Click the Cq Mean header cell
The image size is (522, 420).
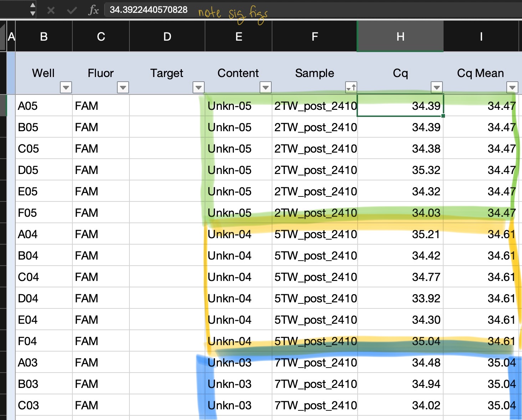pos(481,73)
